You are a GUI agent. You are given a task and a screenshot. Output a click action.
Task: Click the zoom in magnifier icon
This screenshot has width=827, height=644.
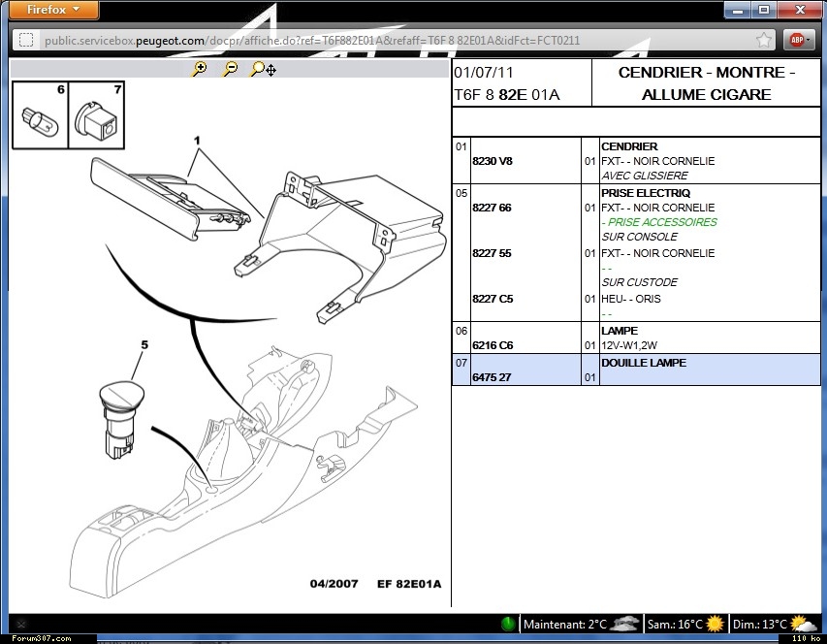200,69
